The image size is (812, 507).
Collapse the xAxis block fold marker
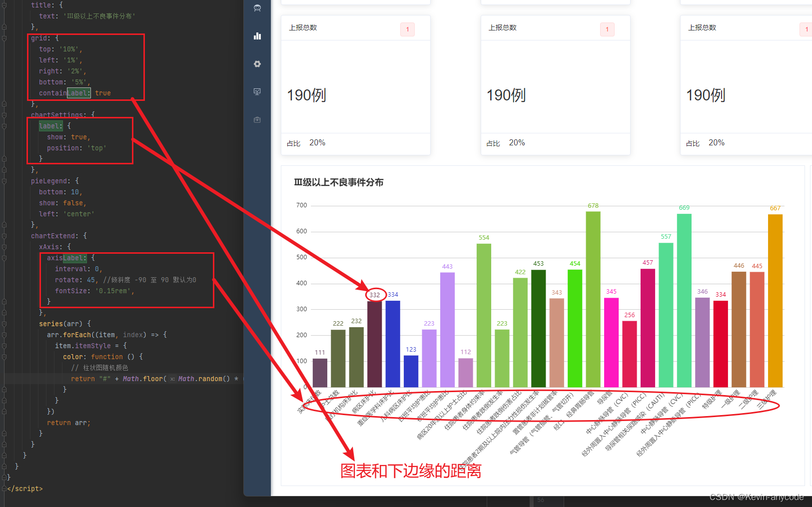point(4,247)
